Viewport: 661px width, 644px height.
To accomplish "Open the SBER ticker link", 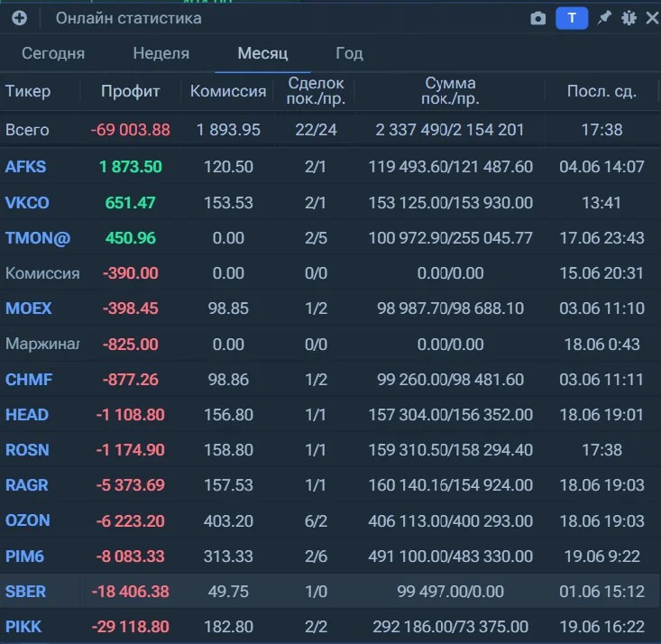I will (25, 592).
